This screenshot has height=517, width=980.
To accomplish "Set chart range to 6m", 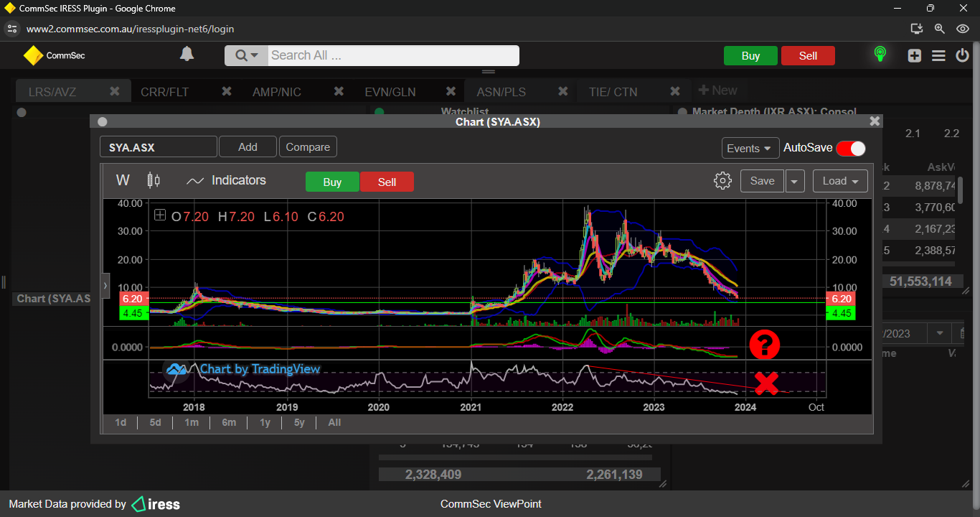I will coord(229,422).
